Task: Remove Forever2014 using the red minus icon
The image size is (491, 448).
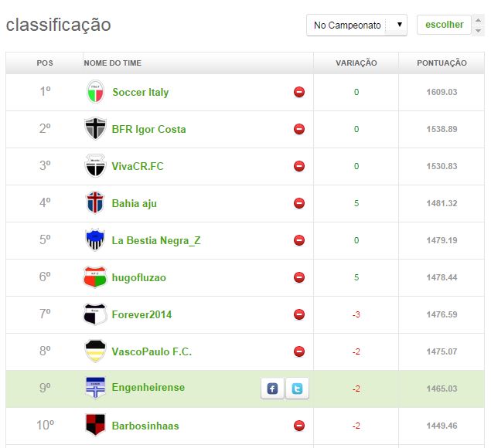Action: click(299, 314)
